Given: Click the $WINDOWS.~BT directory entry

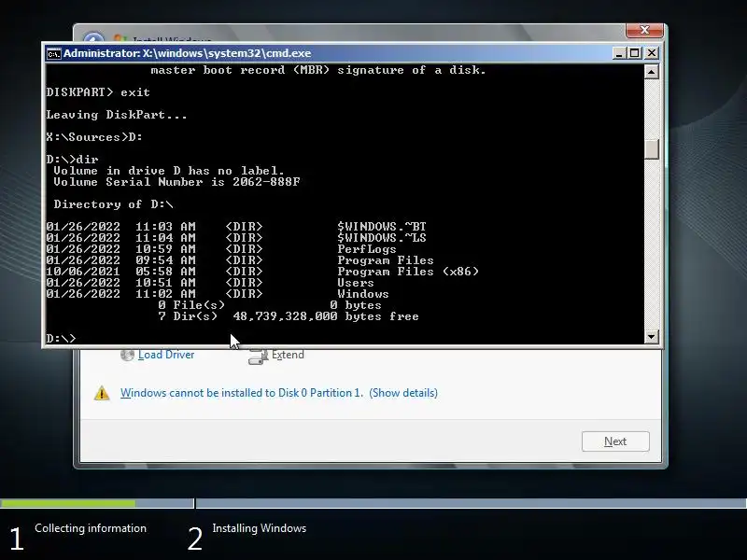Looking at the screenshot, I should coord(382,226).
